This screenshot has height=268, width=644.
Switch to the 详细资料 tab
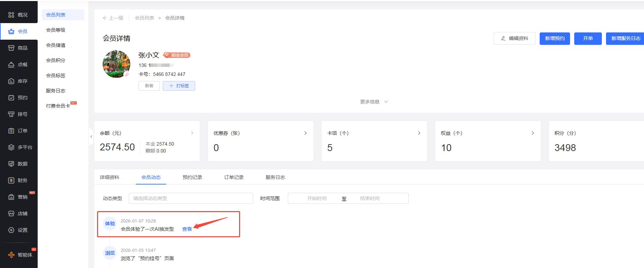coord(110,177)
